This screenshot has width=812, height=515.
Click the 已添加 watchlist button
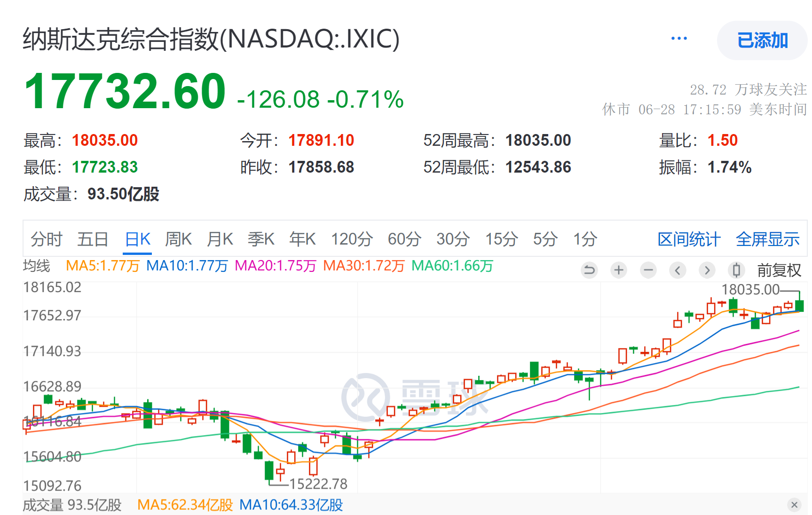click(x=762, y=40)
